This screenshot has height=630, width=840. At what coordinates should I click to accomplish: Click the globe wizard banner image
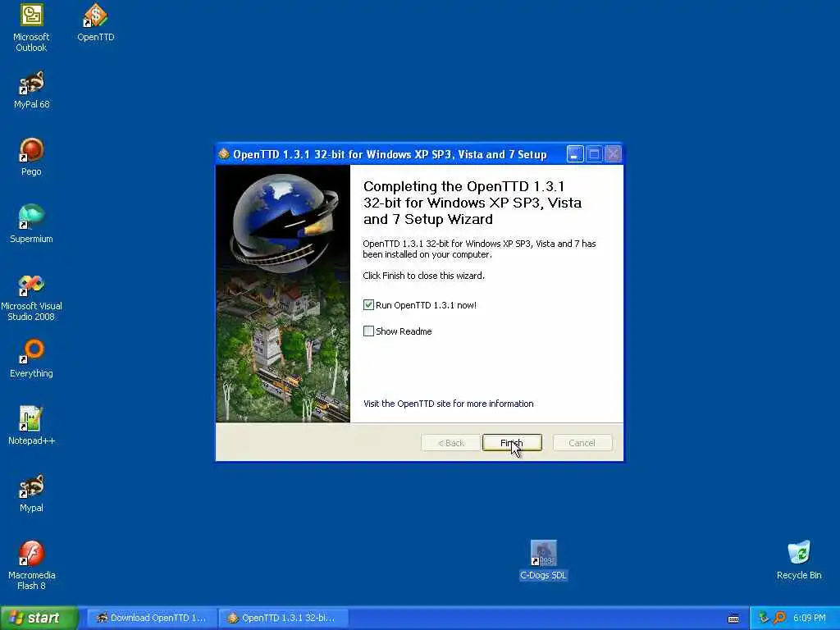click(x=283, y=294)
